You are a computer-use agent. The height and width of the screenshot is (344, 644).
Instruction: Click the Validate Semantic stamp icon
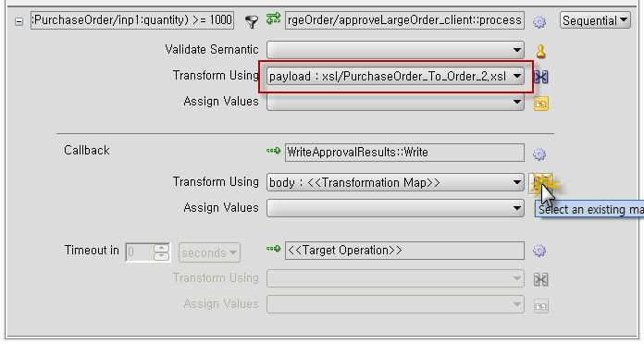coord(541,51)
